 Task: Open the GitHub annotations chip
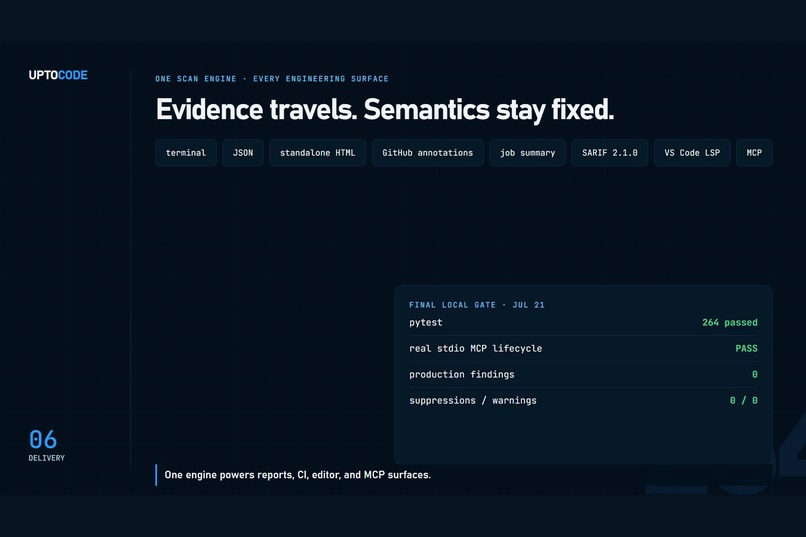[427, 153]
